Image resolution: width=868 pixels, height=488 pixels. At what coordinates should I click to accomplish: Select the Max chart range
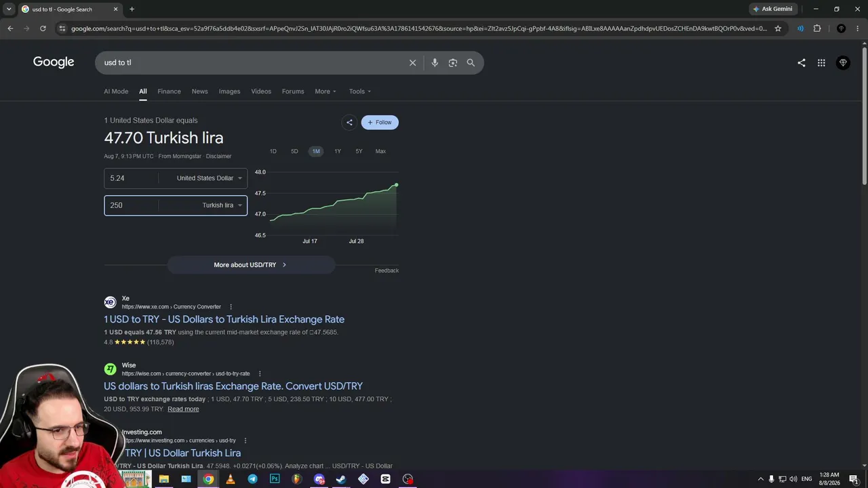pyautogui.click(x=380, y=151)
